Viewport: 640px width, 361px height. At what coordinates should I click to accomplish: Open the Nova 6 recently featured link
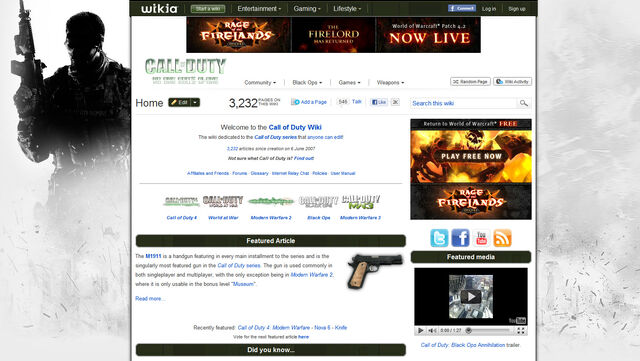(x=322, y=328)
